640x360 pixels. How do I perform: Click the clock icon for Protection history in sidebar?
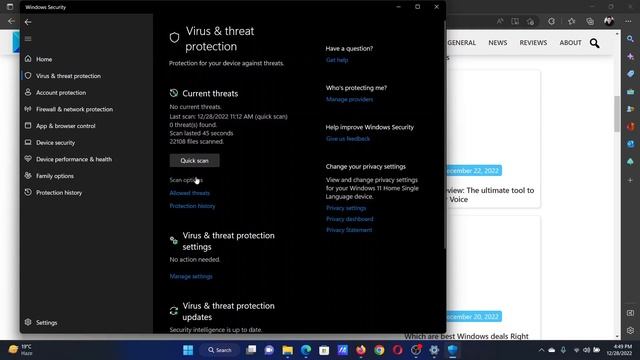pyautogui.click(x=28, y=192)
